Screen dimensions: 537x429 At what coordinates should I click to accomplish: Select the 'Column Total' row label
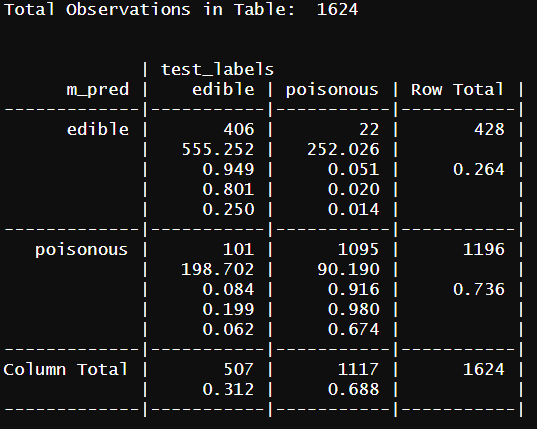[65, 369]
